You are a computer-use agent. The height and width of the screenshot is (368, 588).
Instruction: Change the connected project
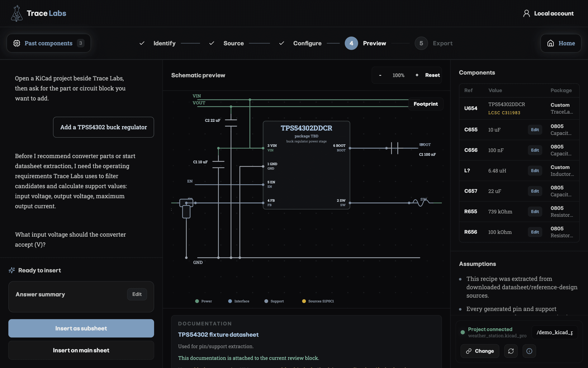point(480,351)
